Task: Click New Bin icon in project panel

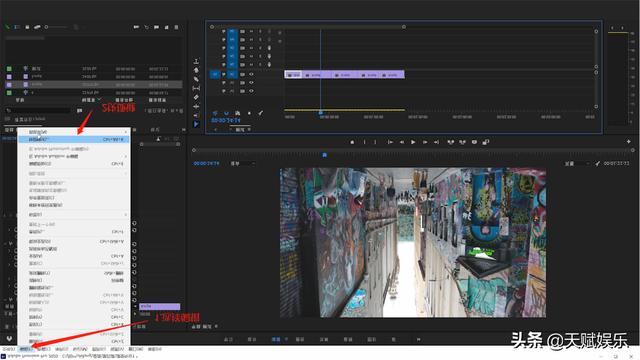Action: 156,27
